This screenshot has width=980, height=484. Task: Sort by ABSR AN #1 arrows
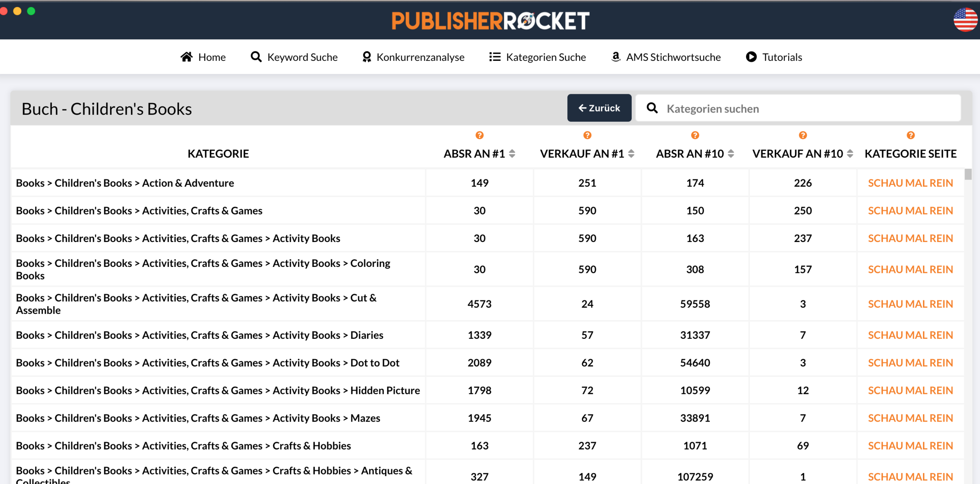[x=512, y=154]
